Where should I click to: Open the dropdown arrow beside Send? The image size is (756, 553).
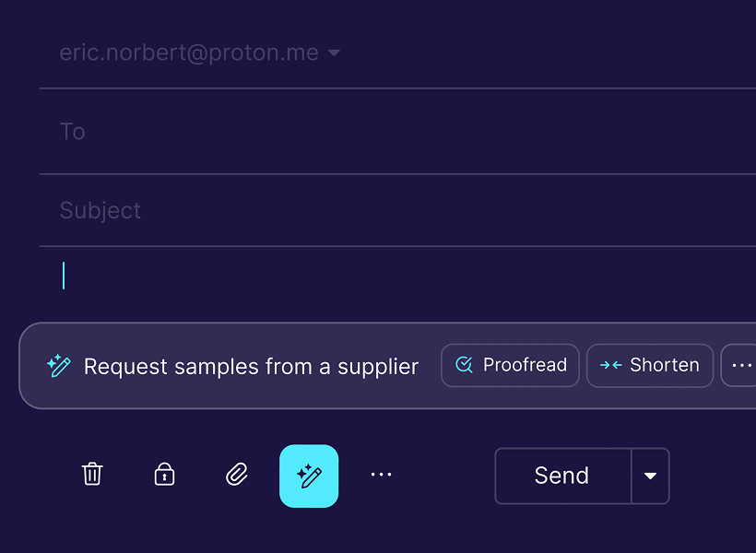pos(650,476)
